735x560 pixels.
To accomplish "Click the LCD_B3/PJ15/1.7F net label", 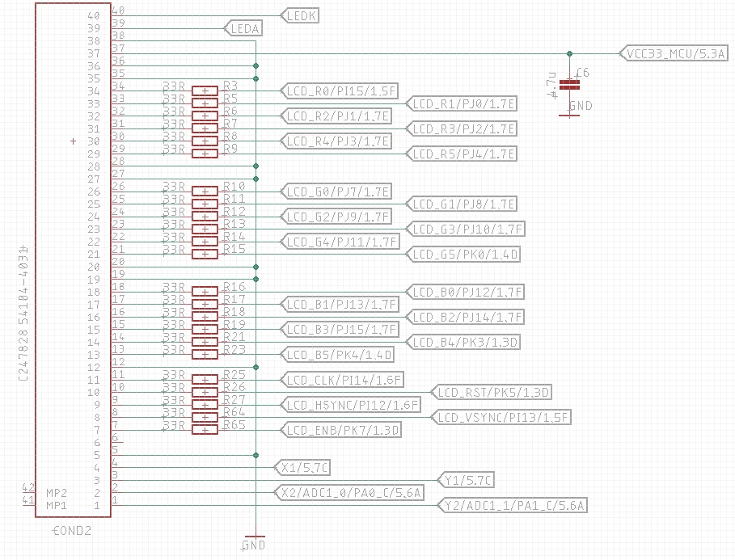I will pyautogui.click(x=340, y=330).
